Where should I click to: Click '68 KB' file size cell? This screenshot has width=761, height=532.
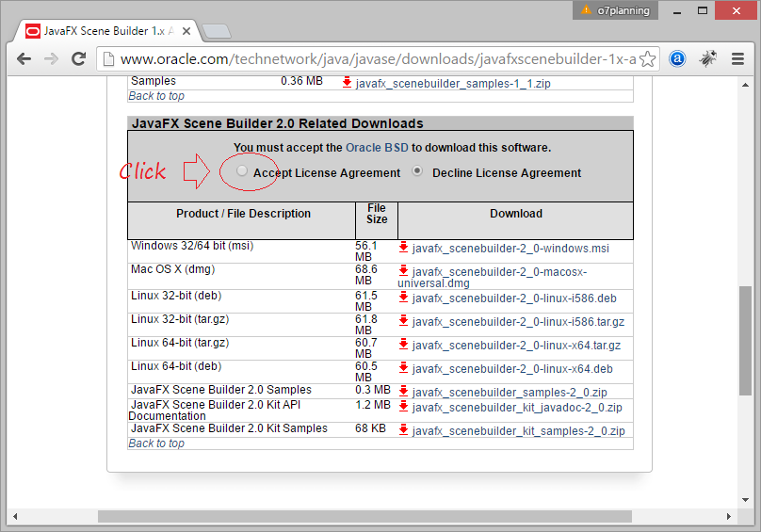pyautogui.click(x=370, y=428)
